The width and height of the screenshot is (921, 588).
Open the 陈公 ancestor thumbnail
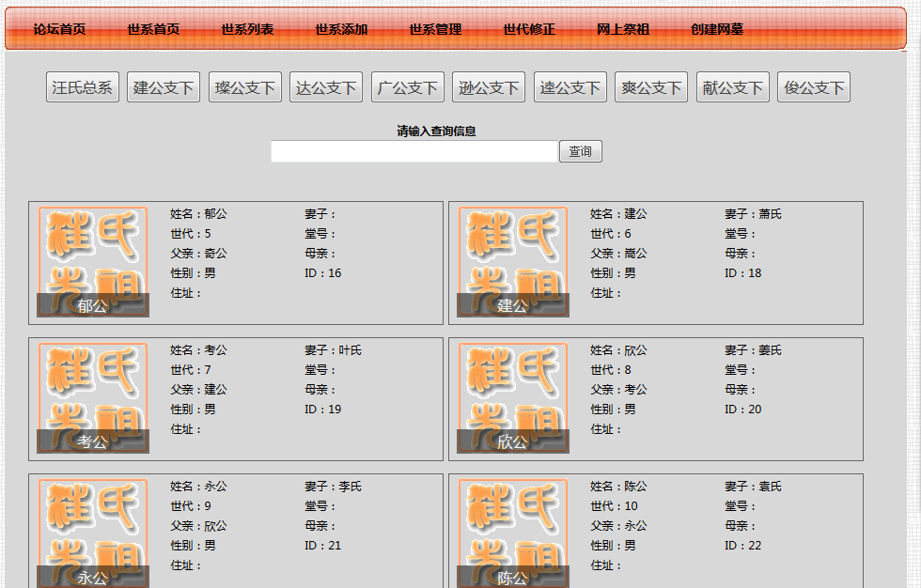coord(513,533)
